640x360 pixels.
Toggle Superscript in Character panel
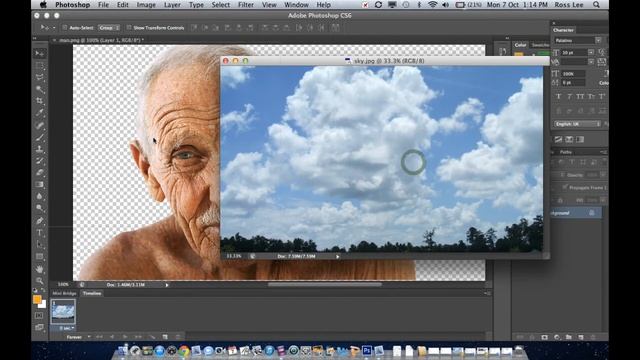(x=602, y=97)
